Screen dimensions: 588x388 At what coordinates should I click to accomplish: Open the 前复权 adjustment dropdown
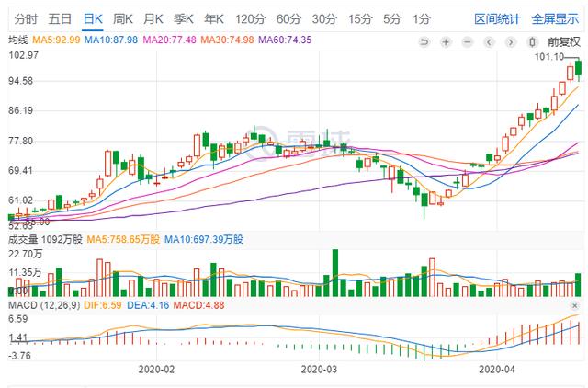(564, 41)
